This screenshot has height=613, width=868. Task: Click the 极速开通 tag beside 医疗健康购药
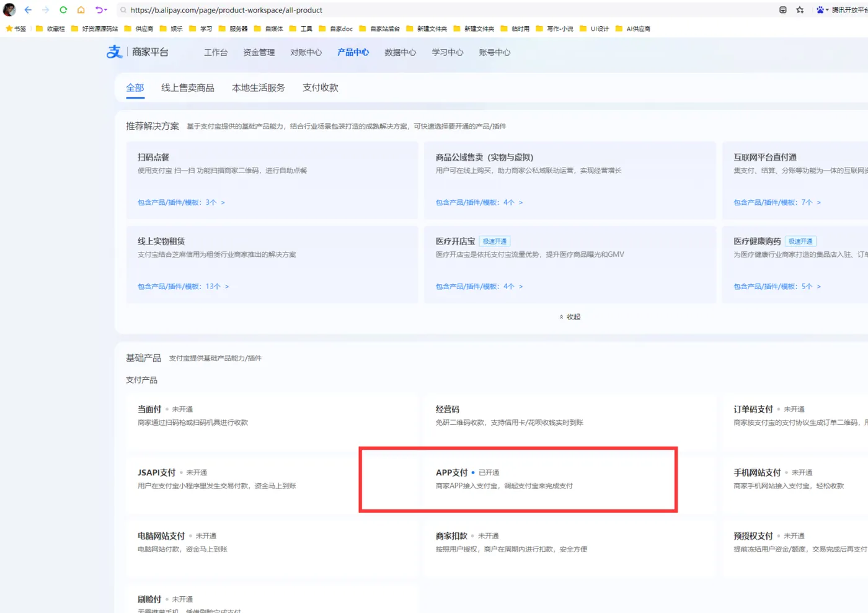point(800,241)
